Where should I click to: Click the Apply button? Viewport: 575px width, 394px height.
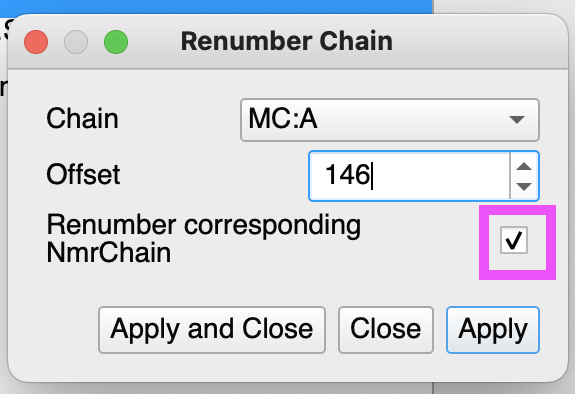coord(492,330)
